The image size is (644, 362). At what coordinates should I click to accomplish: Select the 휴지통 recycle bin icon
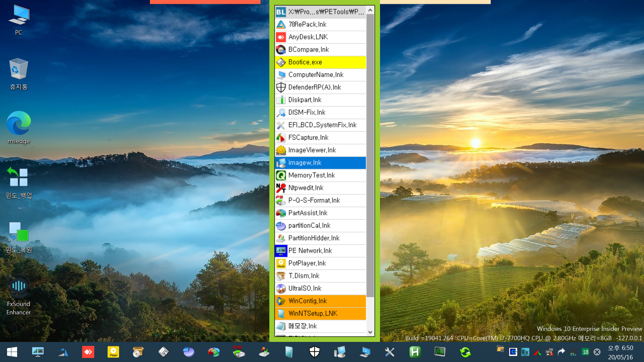(19, 74)
